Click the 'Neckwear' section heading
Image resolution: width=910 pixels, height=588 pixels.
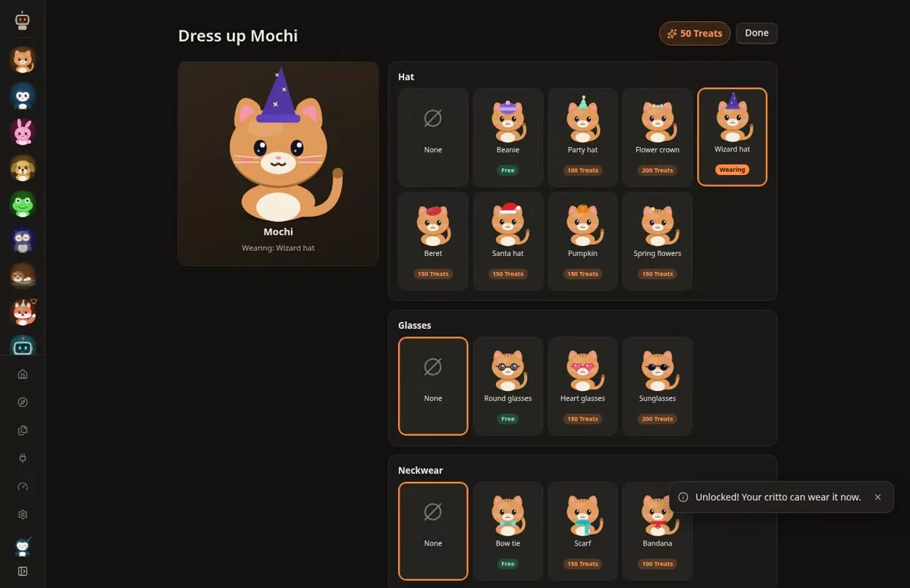(x=421, y=471)
